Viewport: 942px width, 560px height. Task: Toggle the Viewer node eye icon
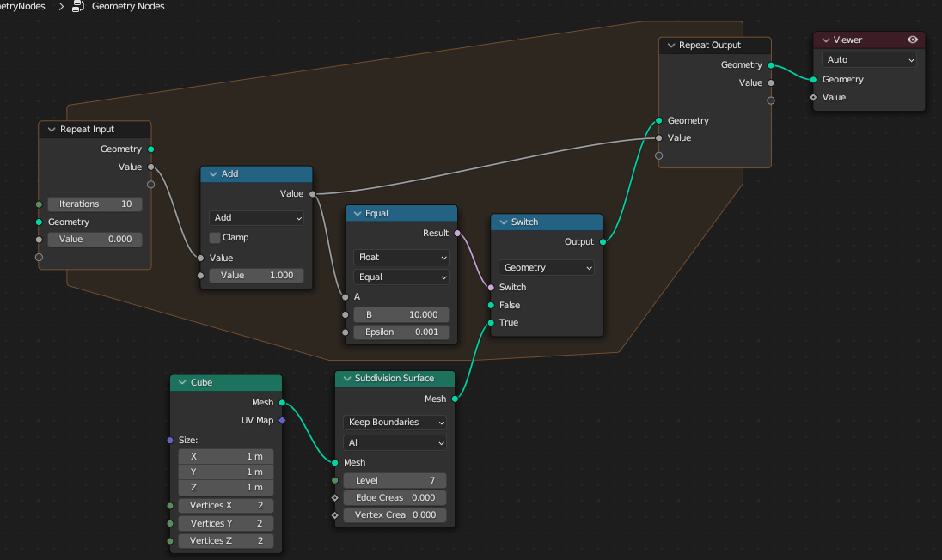click(913, 40)
